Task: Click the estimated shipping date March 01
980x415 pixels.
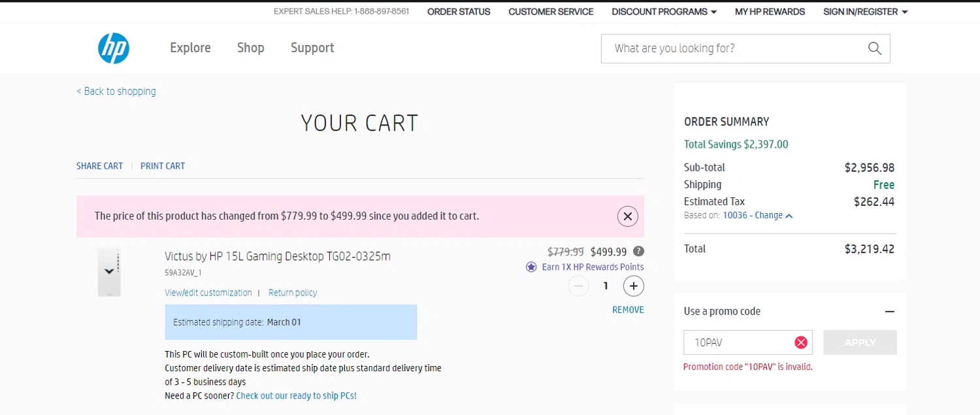Action: point(284,322)
